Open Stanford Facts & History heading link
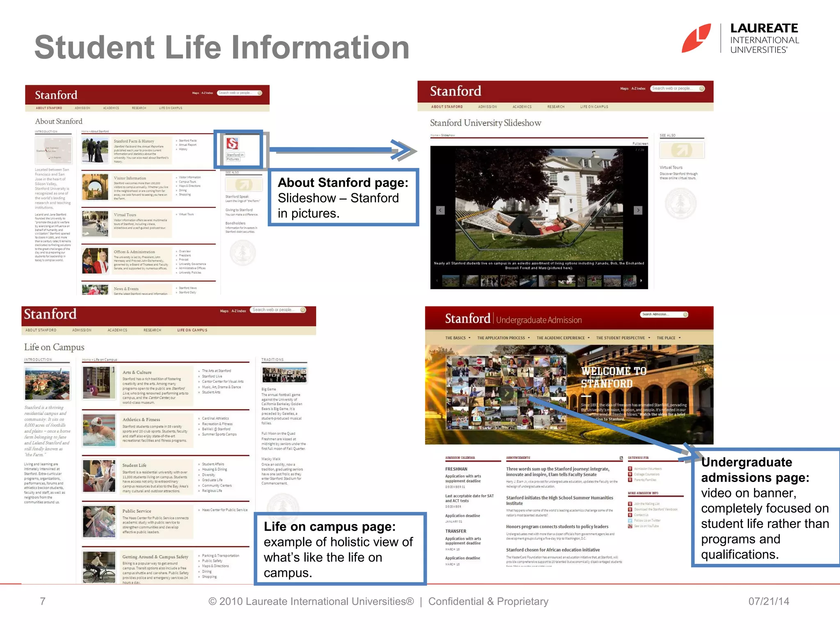 (134, 141)
